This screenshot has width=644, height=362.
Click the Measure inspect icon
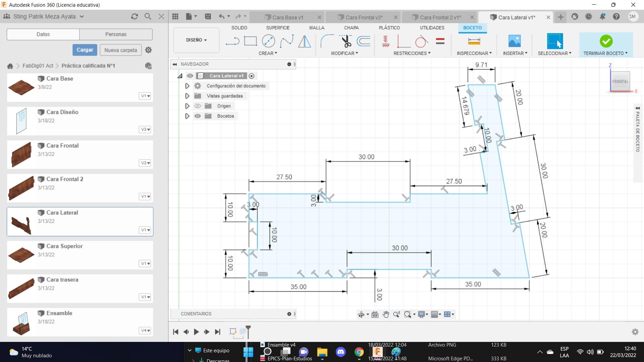(x=474, y=41)
